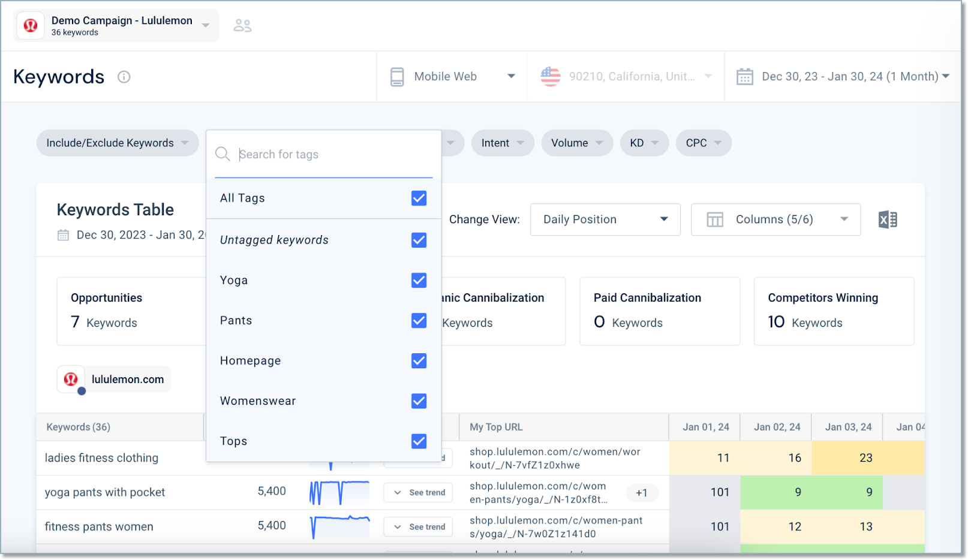Screen dimensions: 968x560
Task: Click the mobile device icon
Action: [x=397, y=77]
